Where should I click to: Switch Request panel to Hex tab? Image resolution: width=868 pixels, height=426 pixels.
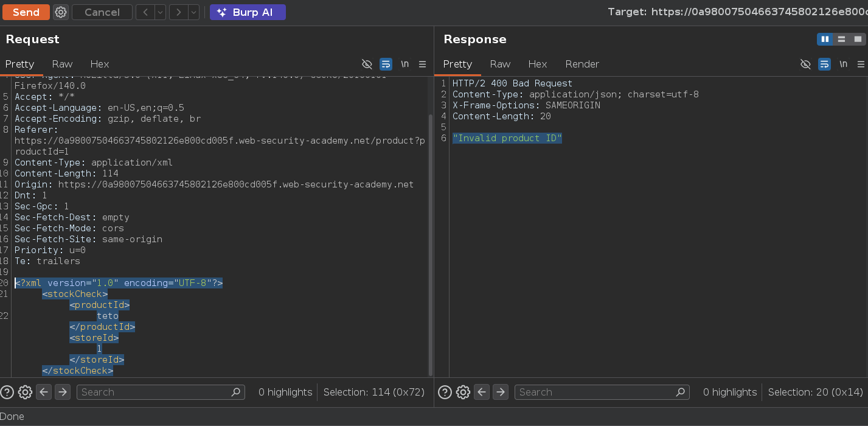tap(100, 64)
